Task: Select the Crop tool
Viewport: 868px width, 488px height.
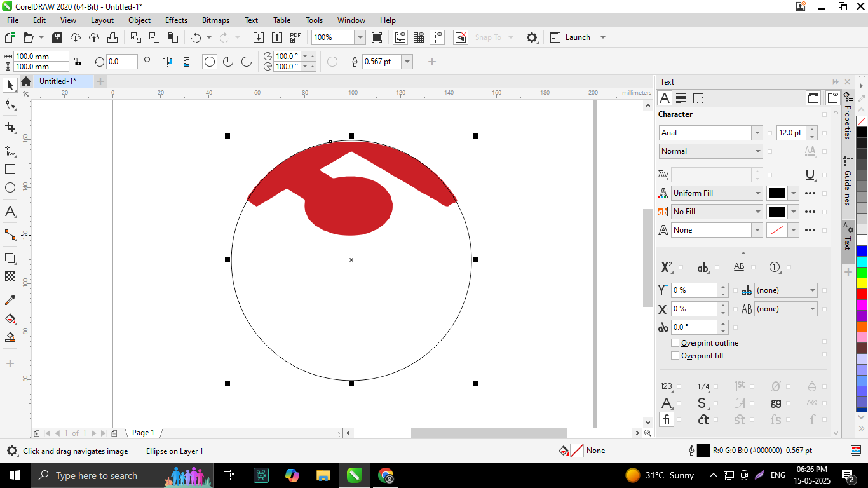Action: [10, 128]
